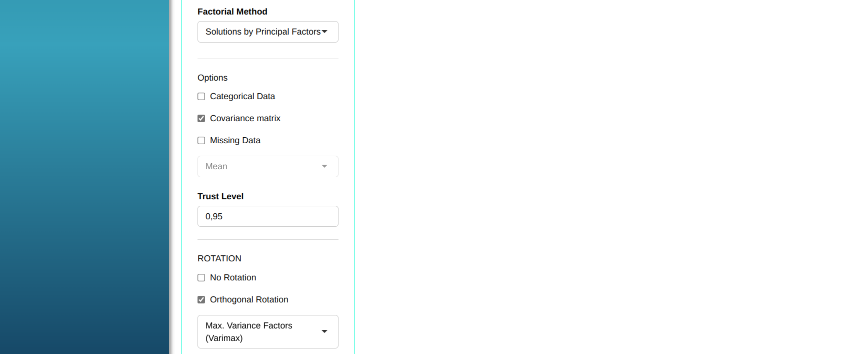This screenshot has width=868, height=354.
Task: Expand the Max. Variance Factors (Varimax) dropdown
Action: point(260,331)
